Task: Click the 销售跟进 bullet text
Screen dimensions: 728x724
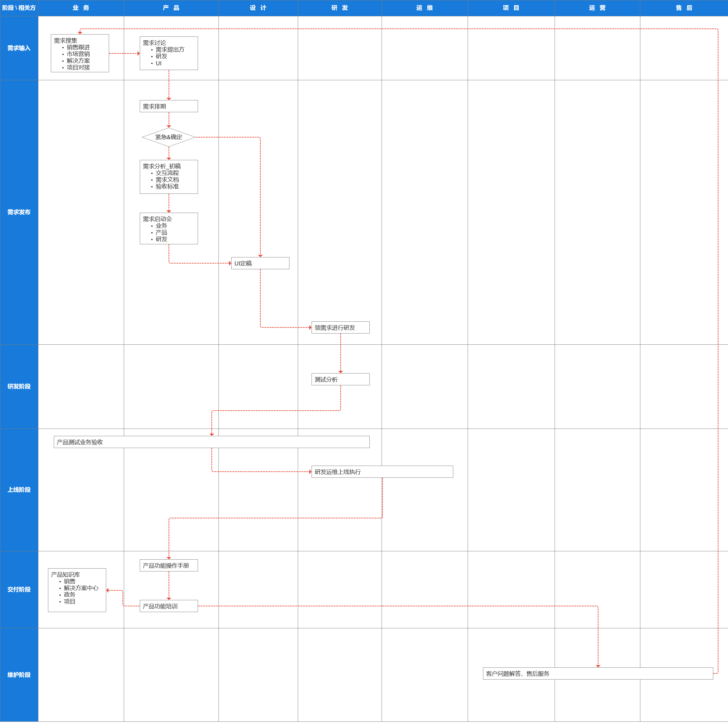Action: [78, 47]
